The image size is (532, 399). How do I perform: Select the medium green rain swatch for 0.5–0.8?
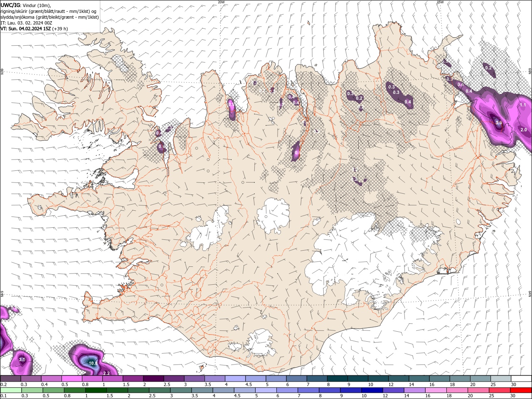click(53, 390)
